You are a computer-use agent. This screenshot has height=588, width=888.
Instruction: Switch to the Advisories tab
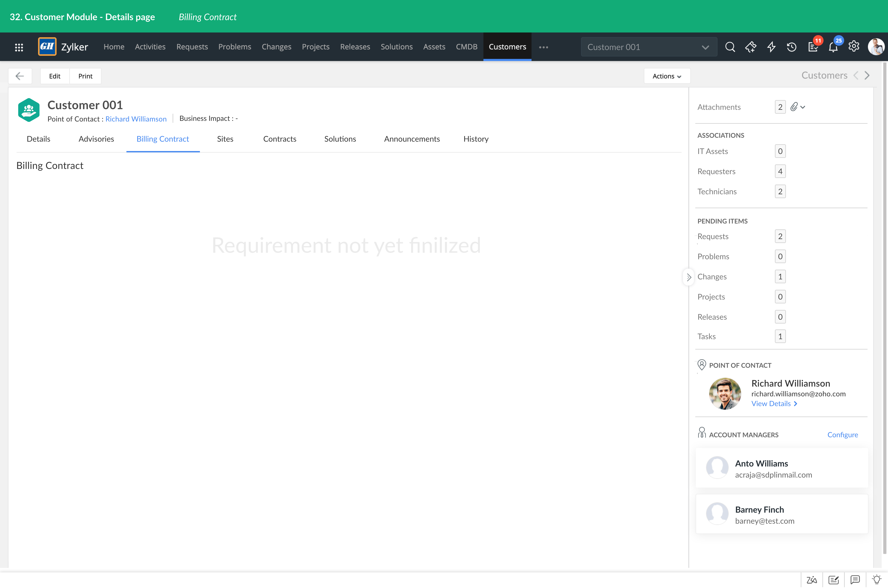coord(96,139)
